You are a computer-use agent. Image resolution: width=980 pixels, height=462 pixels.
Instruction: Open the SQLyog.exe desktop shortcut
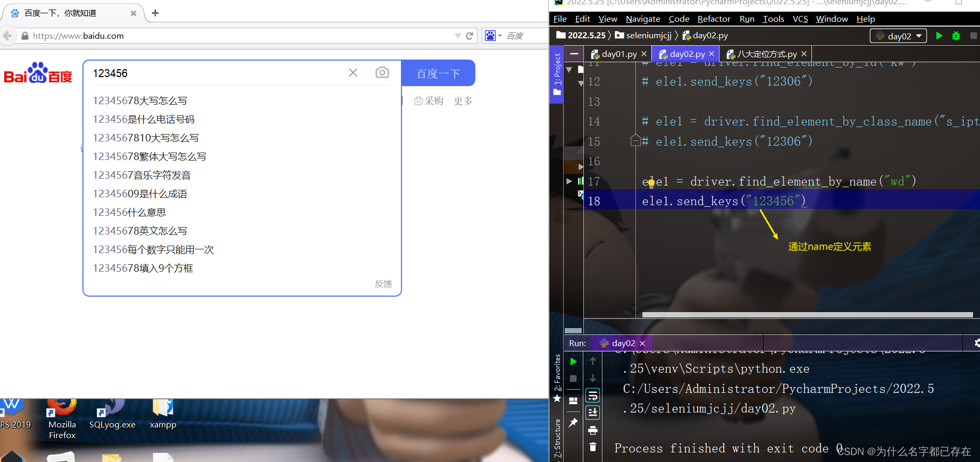pyautogui.click(x=112, y=415)
